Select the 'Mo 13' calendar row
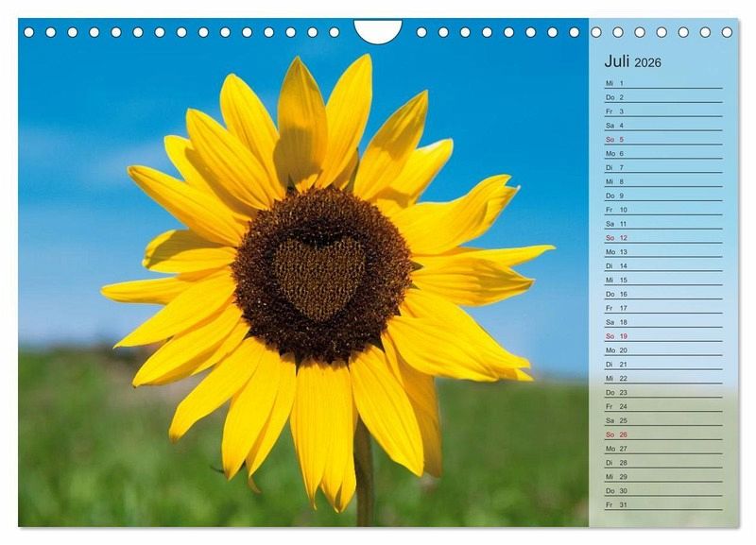 663,252
